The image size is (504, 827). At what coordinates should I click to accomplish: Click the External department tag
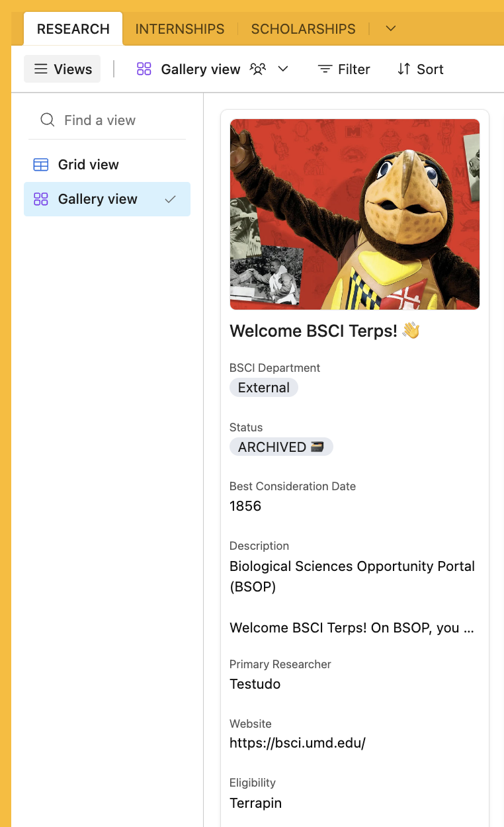coord(264,388)
